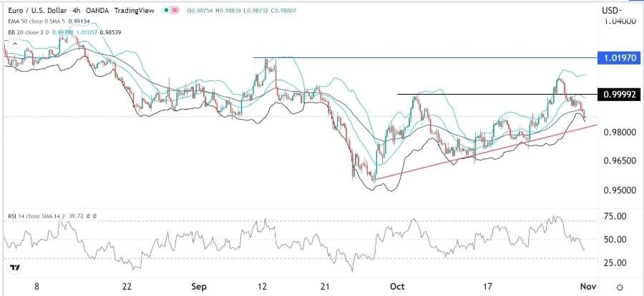Select the blue horizontal line at 1.01970
Screen dimensions: 644x296
pyautogui.click(x=429, y=57)
